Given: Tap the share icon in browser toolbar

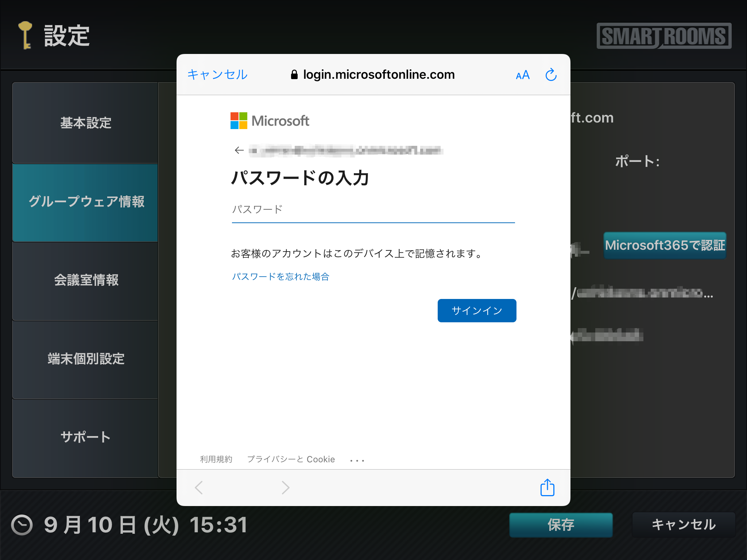Looking at the screenshot, I should coord(547,487).
